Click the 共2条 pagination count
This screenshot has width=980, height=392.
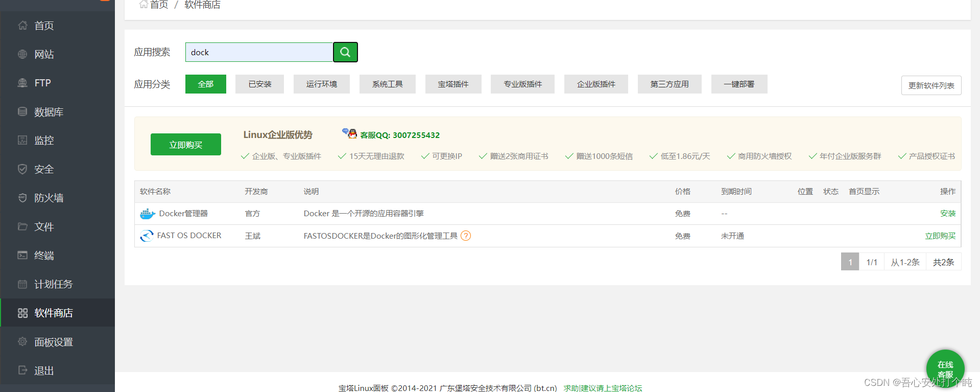944,262
